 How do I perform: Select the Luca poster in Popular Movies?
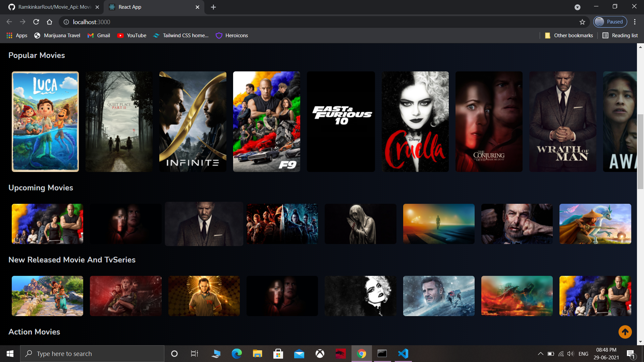45,122
